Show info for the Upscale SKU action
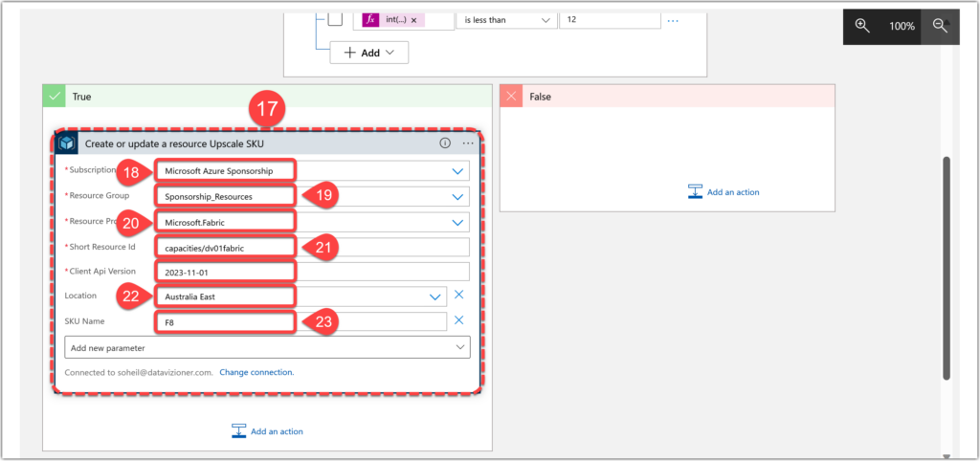 [x=445, y=143]
